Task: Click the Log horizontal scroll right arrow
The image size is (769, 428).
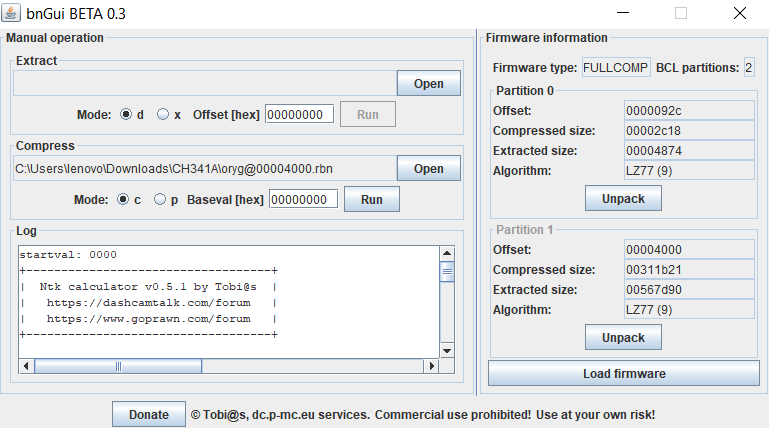Action: click(433, 366)
